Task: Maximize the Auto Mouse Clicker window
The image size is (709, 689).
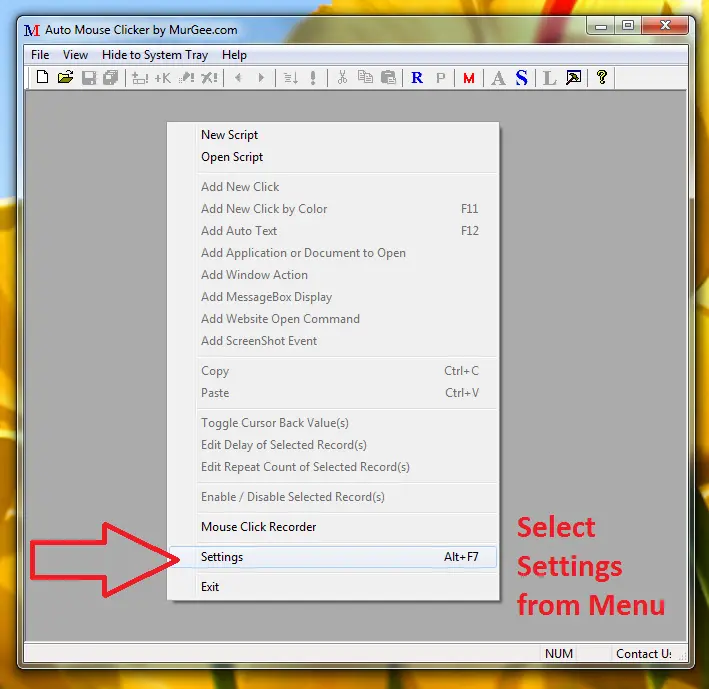Action: 628,26
